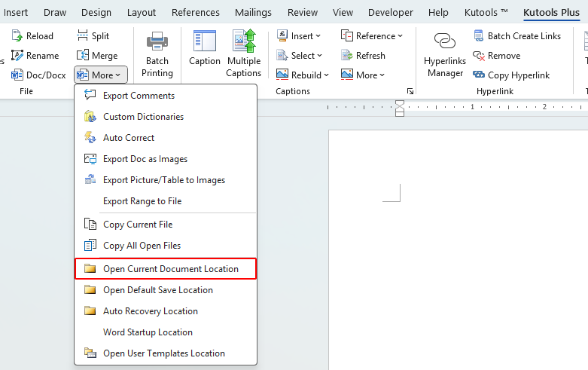
Task: Click the Merge documents icon
Action: click(82, 56)
